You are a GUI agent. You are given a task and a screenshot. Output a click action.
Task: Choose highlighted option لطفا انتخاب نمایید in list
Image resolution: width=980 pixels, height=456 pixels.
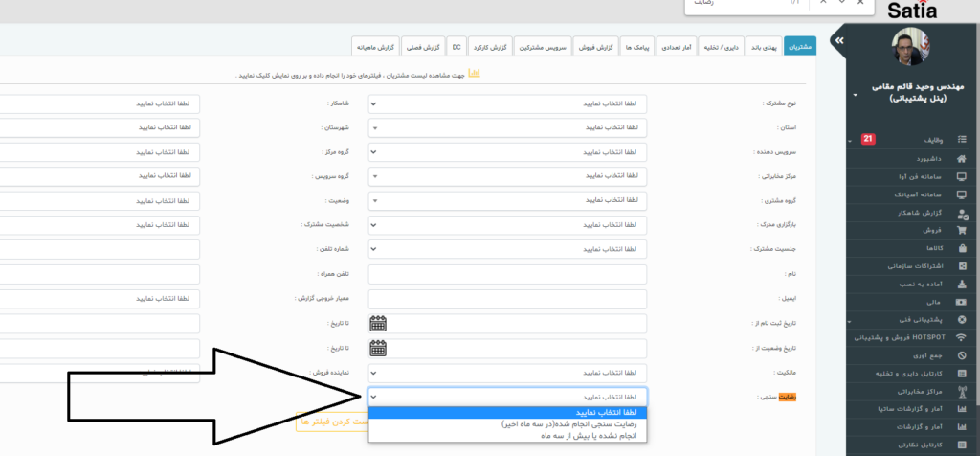point(507,412)
